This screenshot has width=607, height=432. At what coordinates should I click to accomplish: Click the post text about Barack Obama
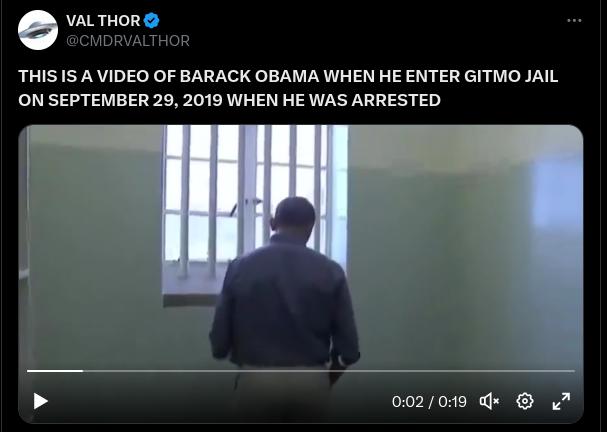pos(288,88)
